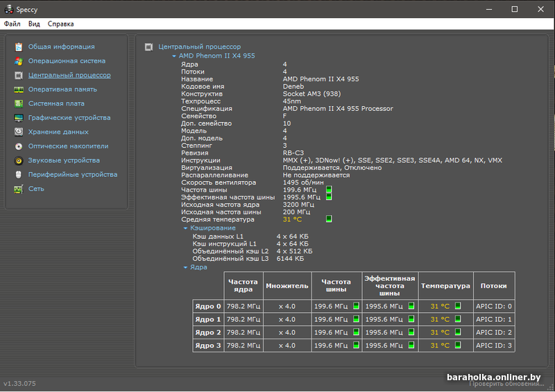Screen dimensions: 555x392
Task: Click the Хранение данных hard drive icon
Action: click(x=19, y=132)
